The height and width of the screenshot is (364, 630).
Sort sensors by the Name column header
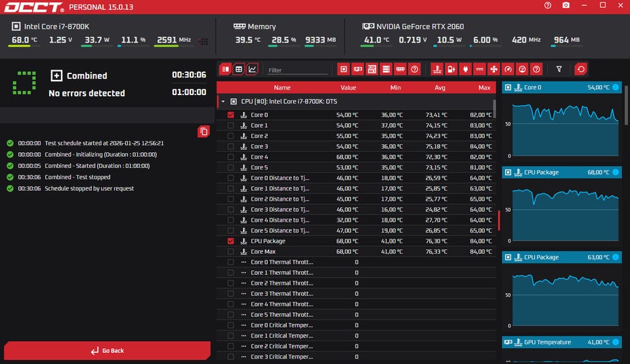(x=282, y=87)
